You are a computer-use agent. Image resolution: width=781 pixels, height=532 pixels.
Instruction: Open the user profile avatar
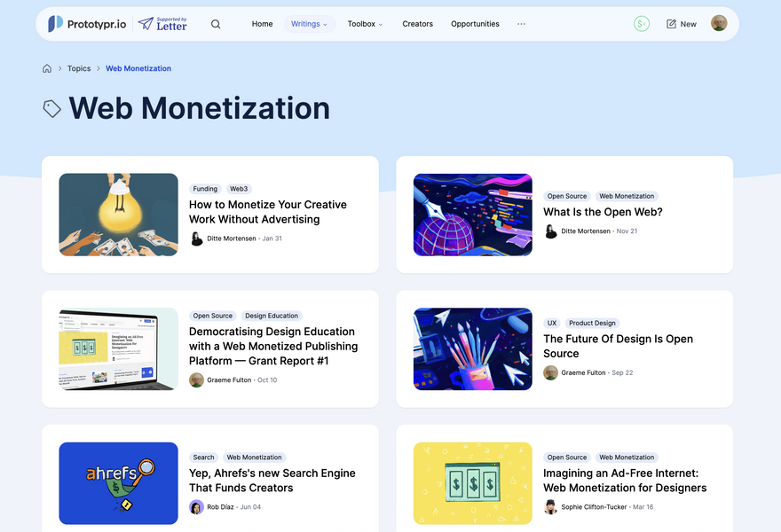[719, 24]
